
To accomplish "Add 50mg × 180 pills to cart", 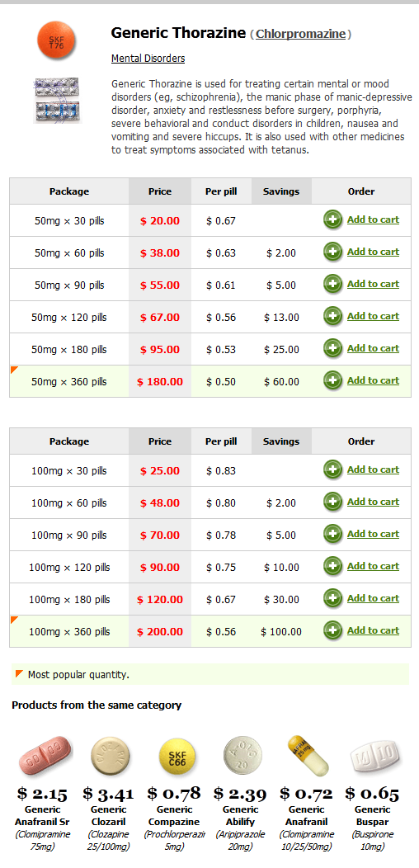I will coord(373,348).
